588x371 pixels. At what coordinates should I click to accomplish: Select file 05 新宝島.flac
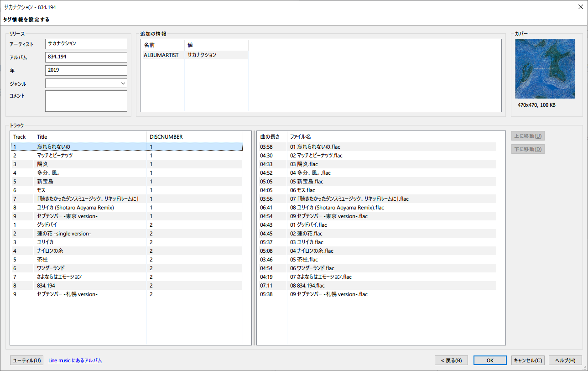coord(307,182)
